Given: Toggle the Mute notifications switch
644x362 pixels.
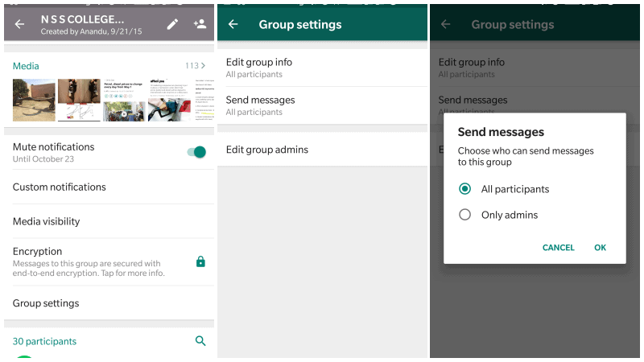Looking at the screenshot, I should point(196,152).
